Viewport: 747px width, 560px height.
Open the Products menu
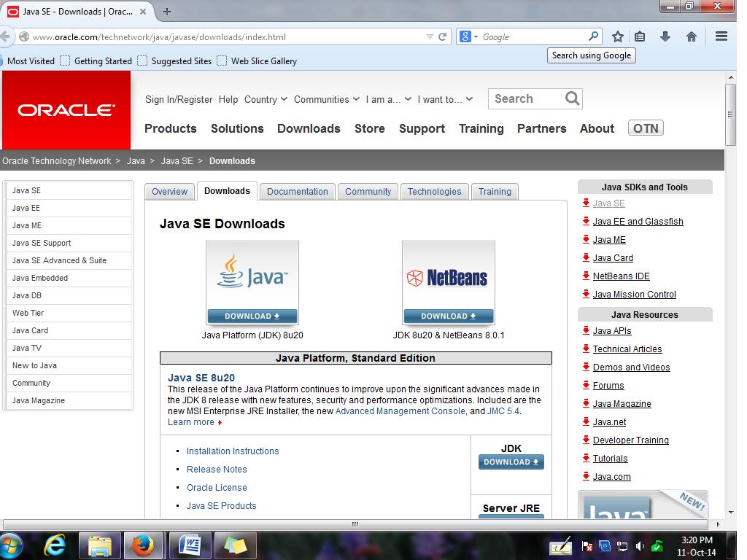pos(171,128)
